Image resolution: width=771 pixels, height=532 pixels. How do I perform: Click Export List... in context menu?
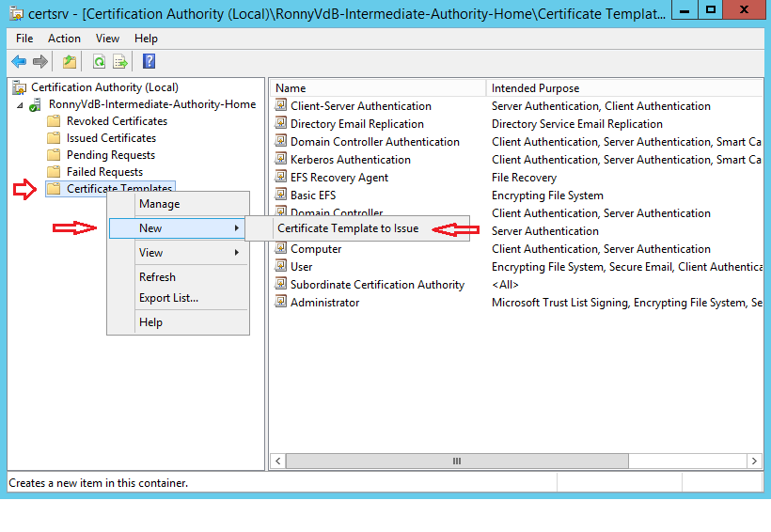pyautogui.click(x=168, y=298)
